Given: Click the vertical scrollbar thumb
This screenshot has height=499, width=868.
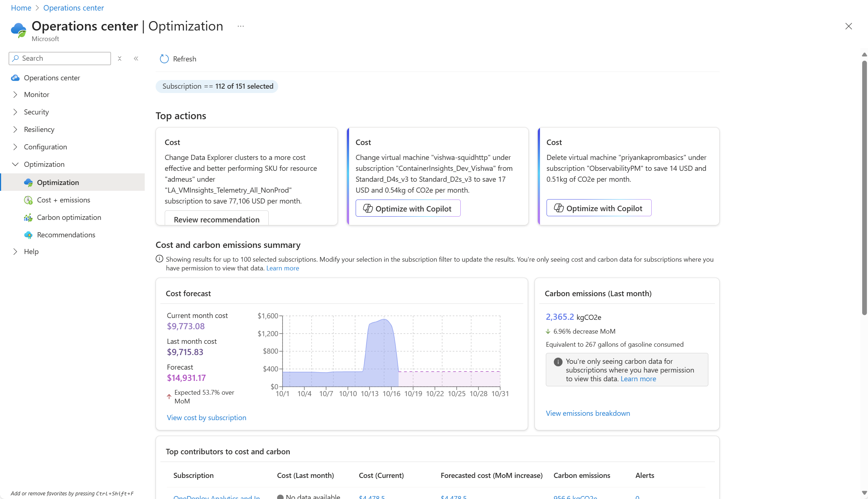Looking at the screenshot, I should [x=864, y=187].
